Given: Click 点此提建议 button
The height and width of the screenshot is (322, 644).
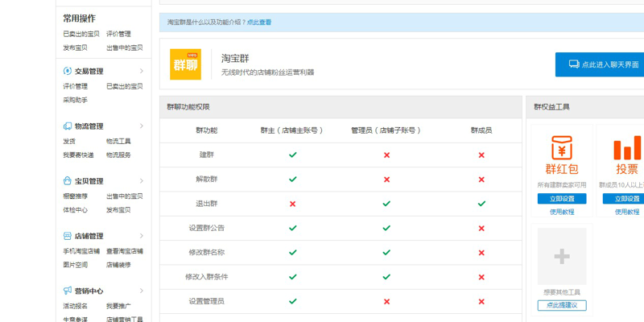Looking at the screenshot, I should pyautogui.click(x=562, y=305).
